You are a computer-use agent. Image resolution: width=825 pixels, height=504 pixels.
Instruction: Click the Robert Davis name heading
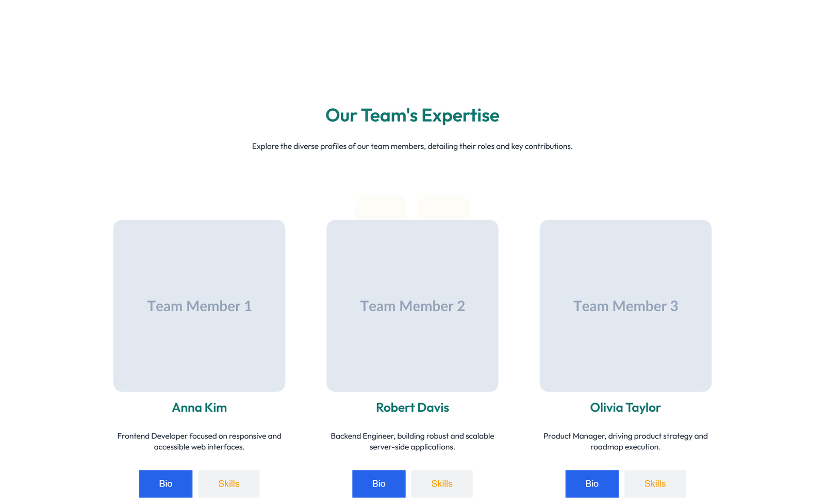click(x=412, y=408)
